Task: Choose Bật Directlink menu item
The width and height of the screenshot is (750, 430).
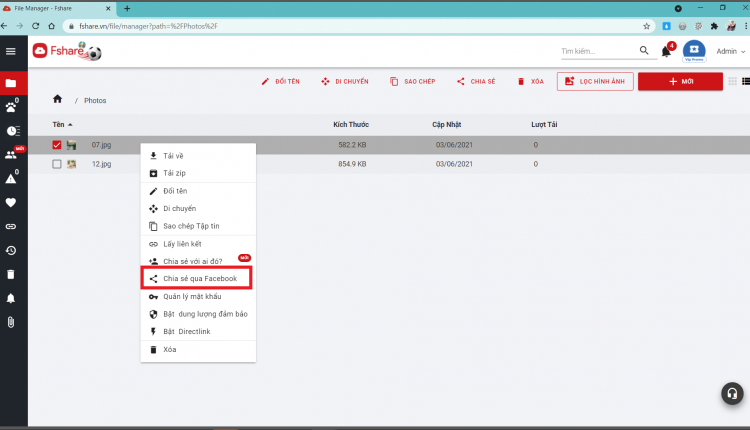Action: point(198,331)
